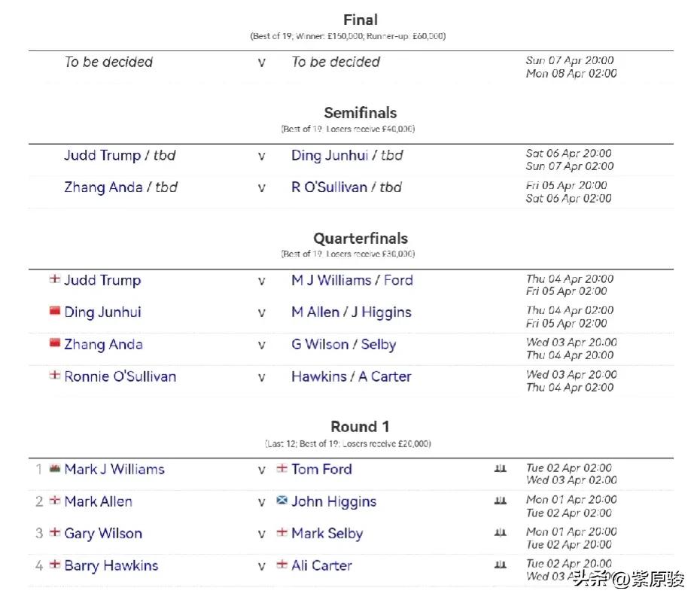Click the England flag beside Ronnie O'Sullivan
Screen dimensions: 700x603
click(54, 375)
